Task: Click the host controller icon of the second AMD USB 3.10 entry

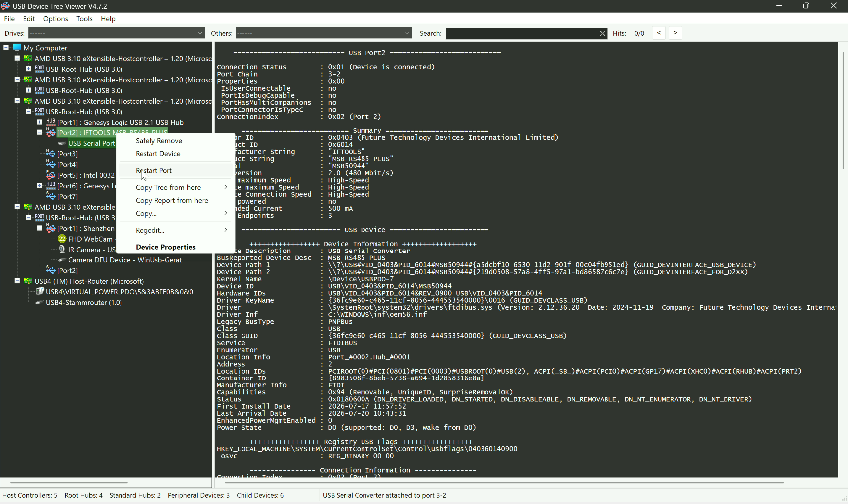Action: pyautogui.click(x=28, y=80)
